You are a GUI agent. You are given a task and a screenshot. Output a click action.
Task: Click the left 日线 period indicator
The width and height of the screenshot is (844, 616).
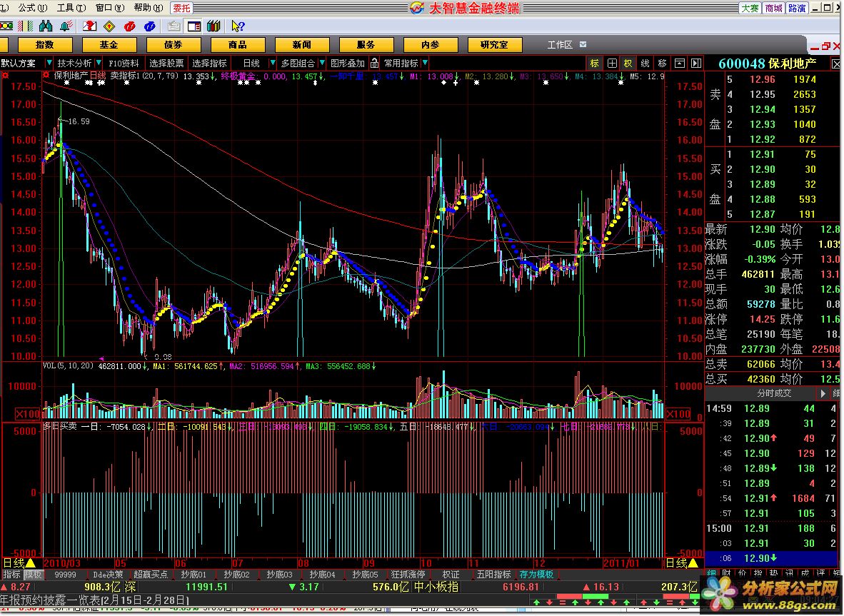click(19, 563)
